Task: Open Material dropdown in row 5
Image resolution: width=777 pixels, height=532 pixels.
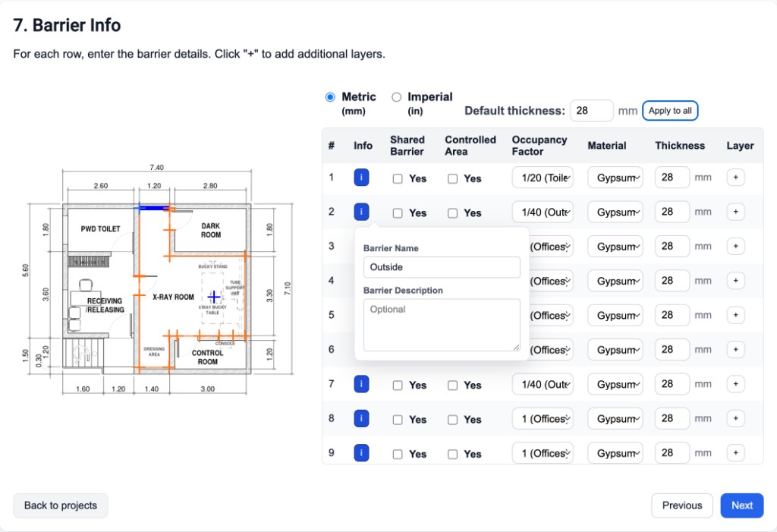Action: click(615, 315)
